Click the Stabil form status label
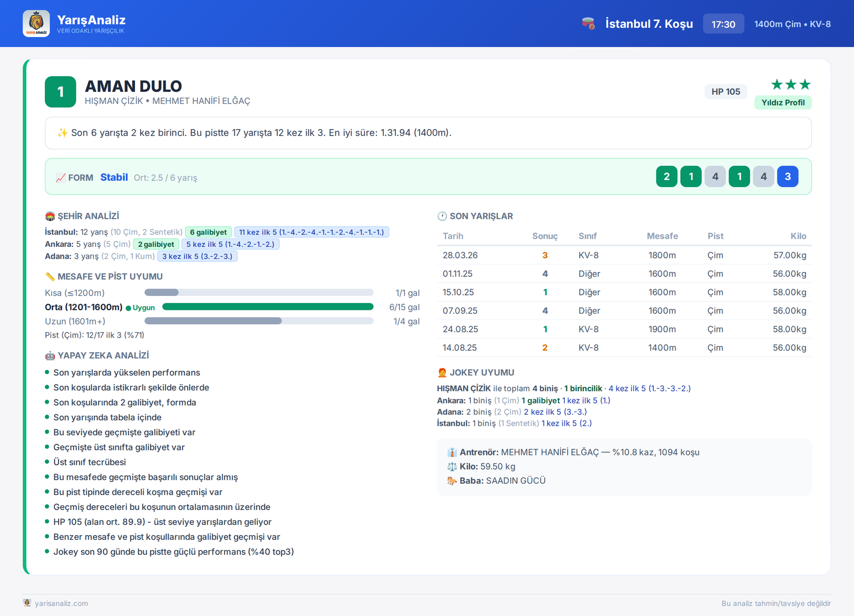This screenshot has height=616, width=854. (114, 177)
